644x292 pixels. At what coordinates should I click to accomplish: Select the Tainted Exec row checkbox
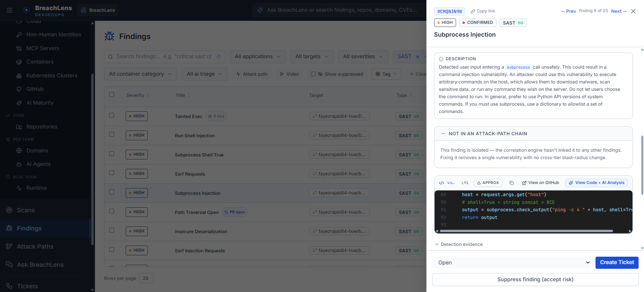[112, 115]
